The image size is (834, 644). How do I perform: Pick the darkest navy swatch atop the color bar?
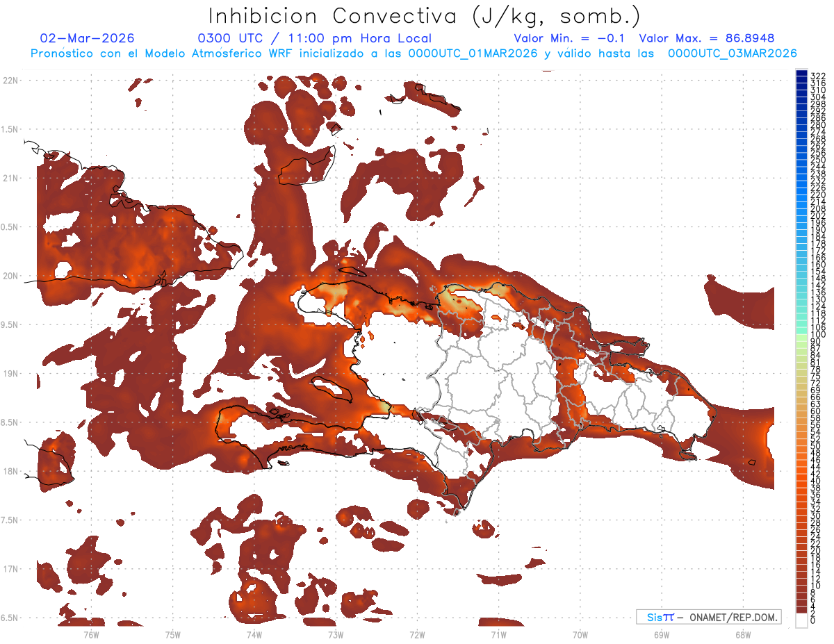[802, 73]
